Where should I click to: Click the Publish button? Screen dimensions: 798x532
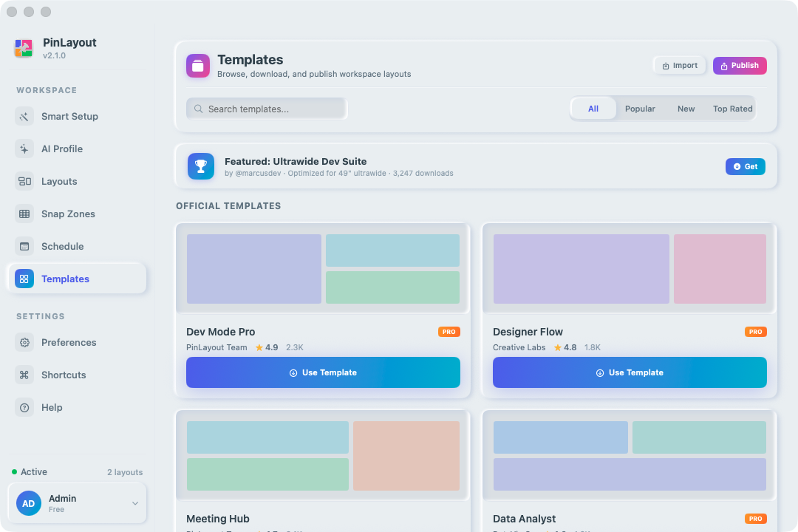tap(740, 66)
